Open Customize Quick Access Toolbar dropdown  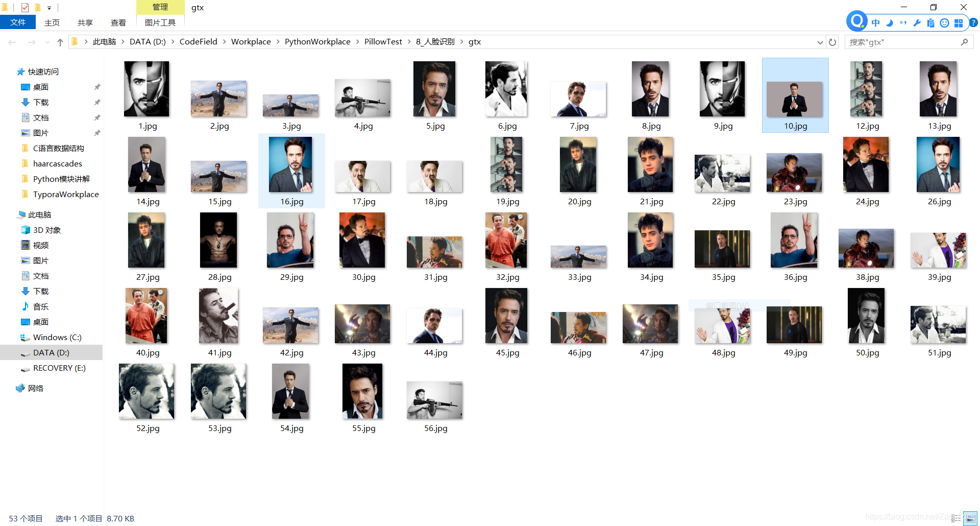click(x=49, y=8)
